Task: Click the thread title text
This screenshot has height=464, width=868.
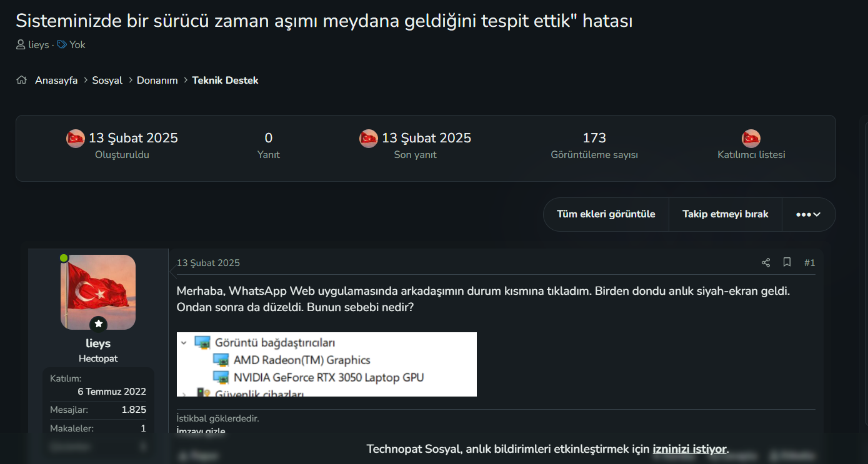Action: (324, 21)
